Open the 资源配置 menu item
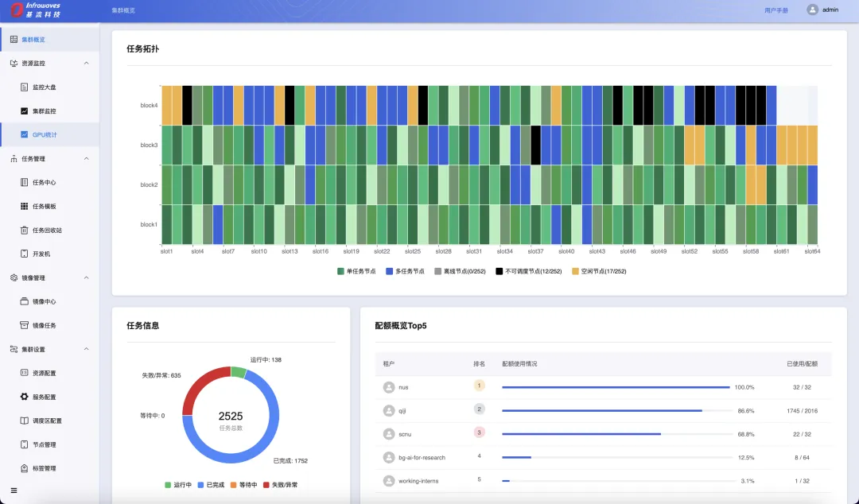 (x=50, y=373)
